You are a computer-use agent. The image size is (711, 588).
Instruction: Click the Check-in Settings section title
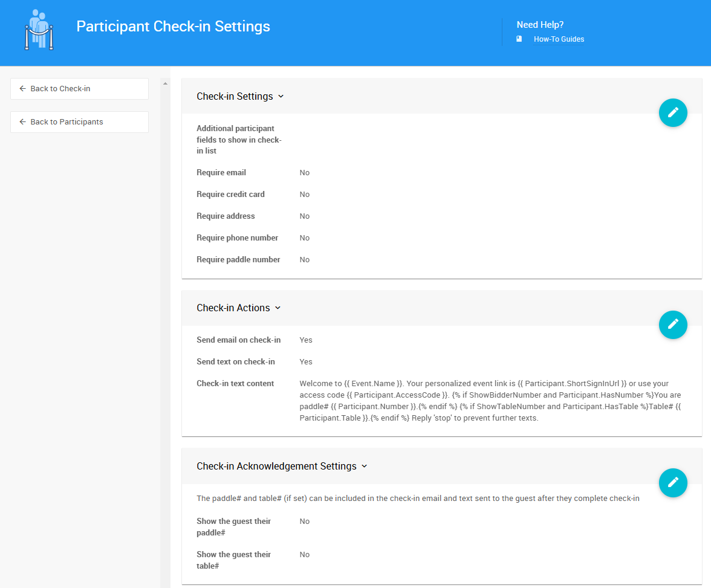(x=235, y=97)
